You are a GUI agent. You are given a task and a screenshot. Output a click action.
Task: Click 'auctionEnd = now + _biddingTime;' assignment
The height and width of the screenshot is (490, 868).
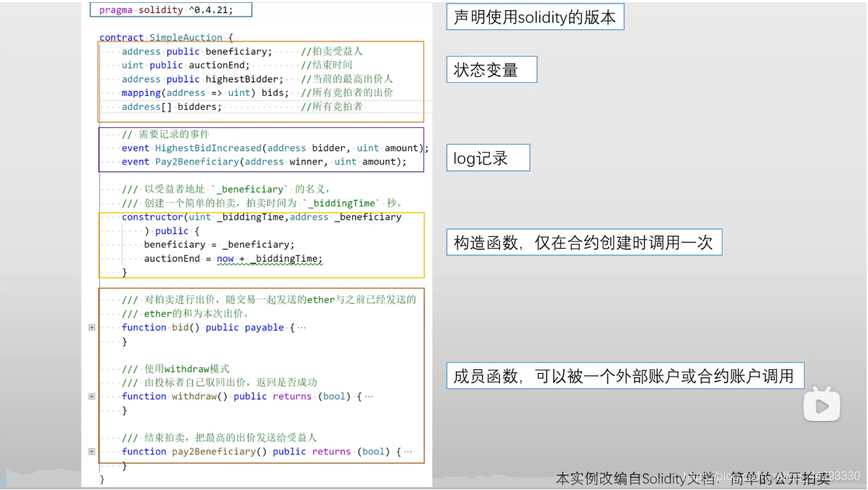(x=233, y=258)
